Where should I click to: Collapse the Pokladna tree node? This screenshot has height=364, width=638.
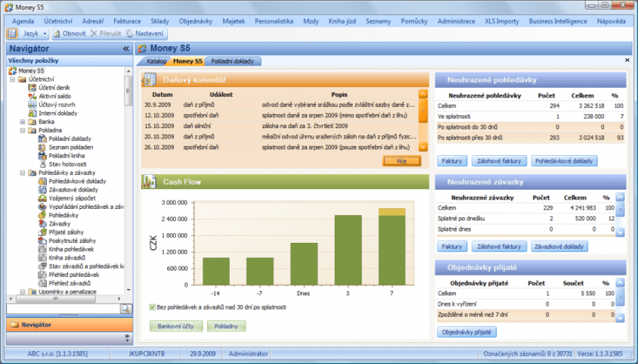pyautogui.click(x=22, y=130)
